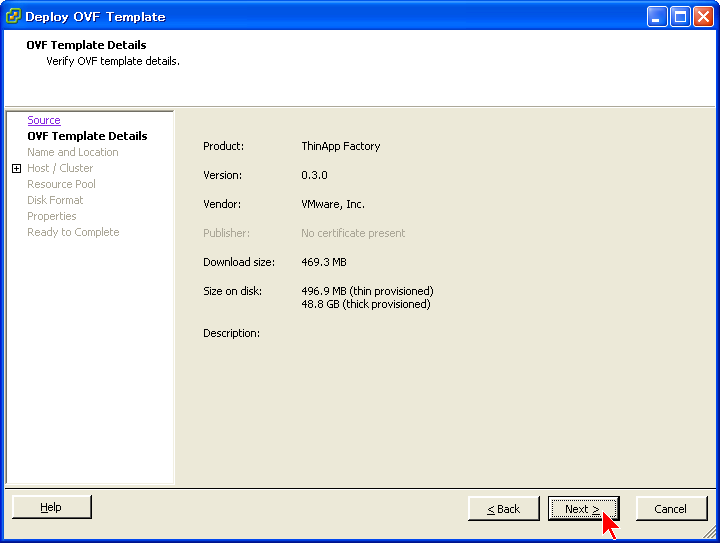This screenshot has width=720, height=543.
Task: Click 496.9 MB (thin provisioned) text
Action: [x=367, y=291]
